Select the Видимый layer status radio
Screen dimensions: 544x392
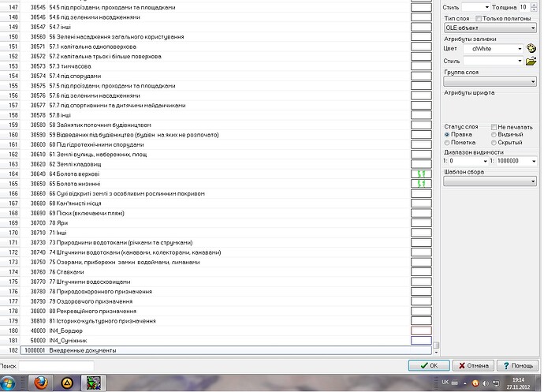click(494, 134)
